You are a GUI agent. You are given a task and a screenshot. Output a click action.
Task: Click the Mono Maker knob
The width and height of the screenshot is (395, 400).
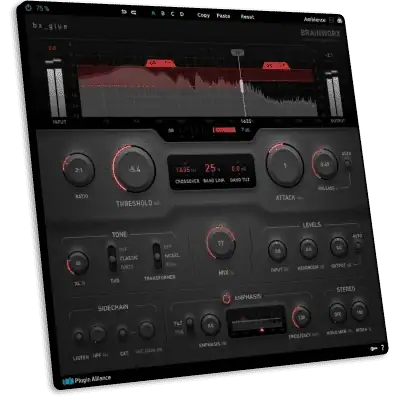tap(337, 313)
